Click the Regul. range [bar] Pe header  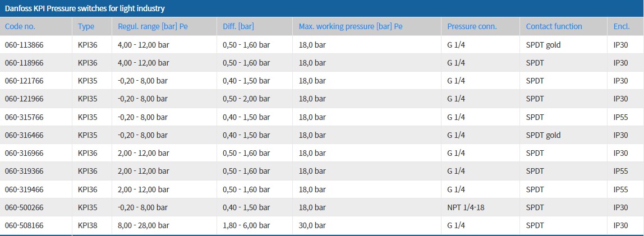coord(153,26)
